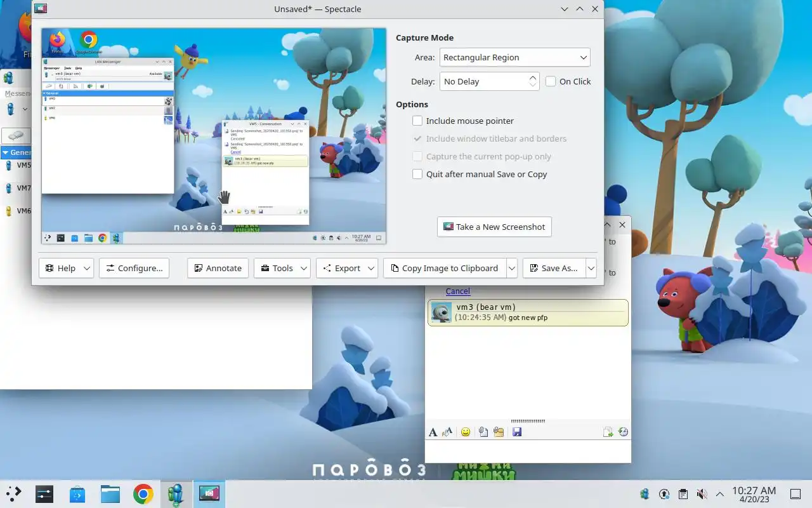Click the Annotate button
The image size is (812, 508).
point(218,268)
